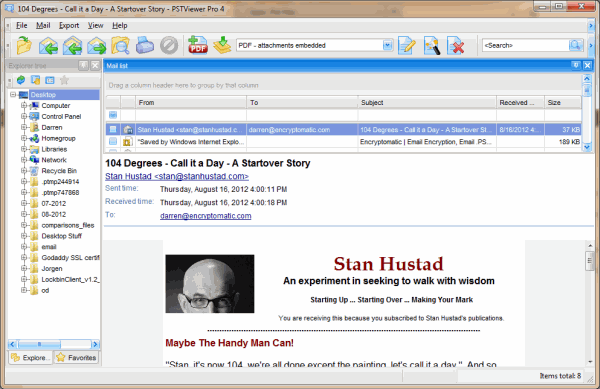The height and width of the screenshot is (389, 600).
Task: Expand the Network tree node
Action: [24, 160]
